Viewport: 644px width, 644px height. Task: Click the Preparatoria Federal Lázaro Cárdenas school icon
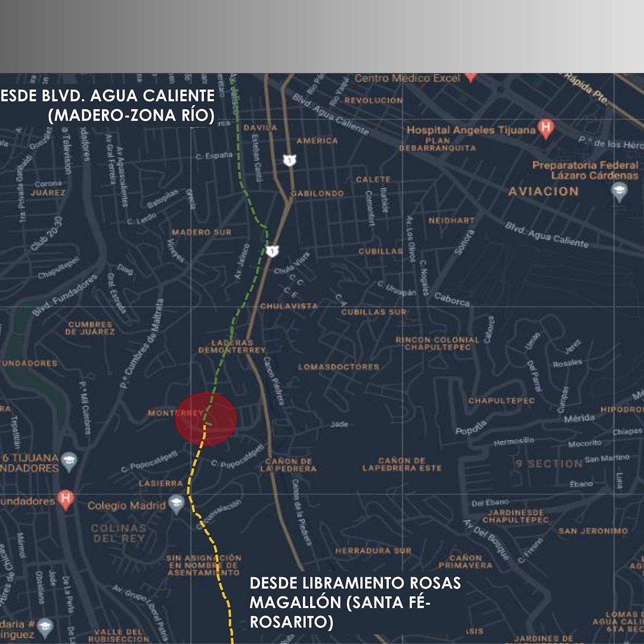620,191
